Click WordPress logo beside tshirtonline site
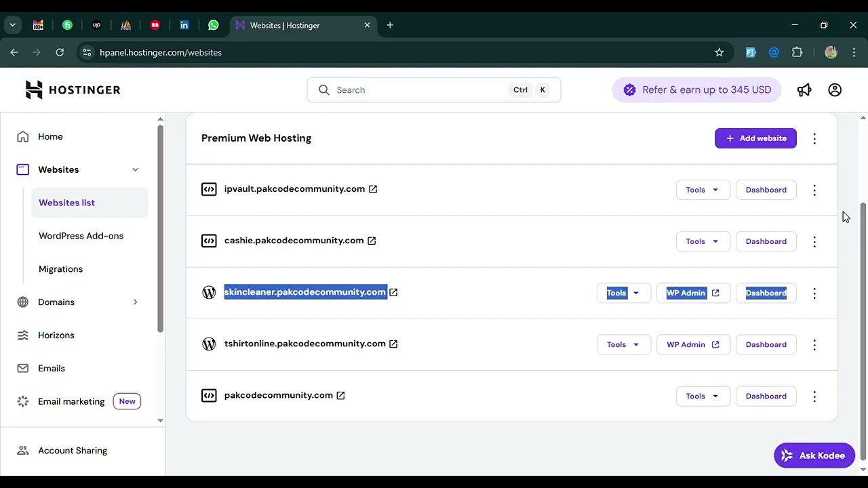Screen dimensions: 868x488 coord(209,344)
